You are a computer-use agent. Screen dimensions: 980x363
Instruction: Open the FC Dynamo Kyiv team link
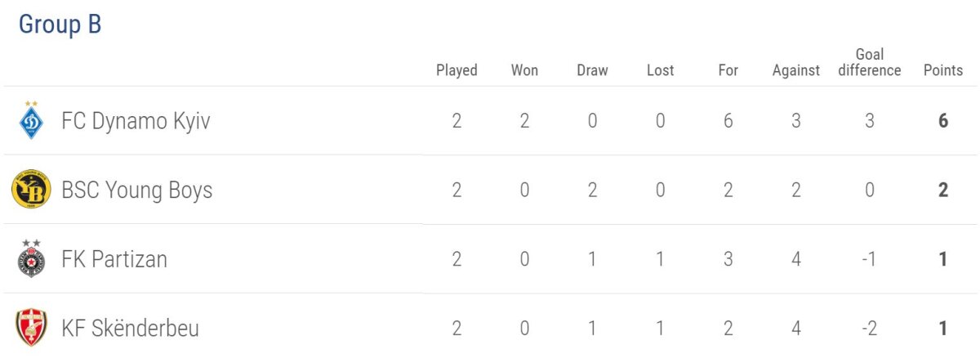(x=136, y=122)
